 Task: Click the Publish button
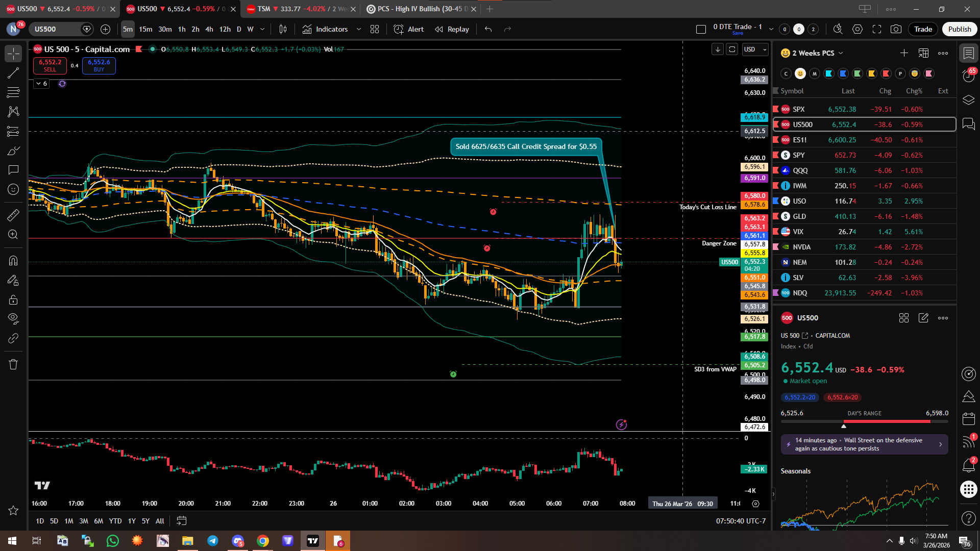coord(960,29)
